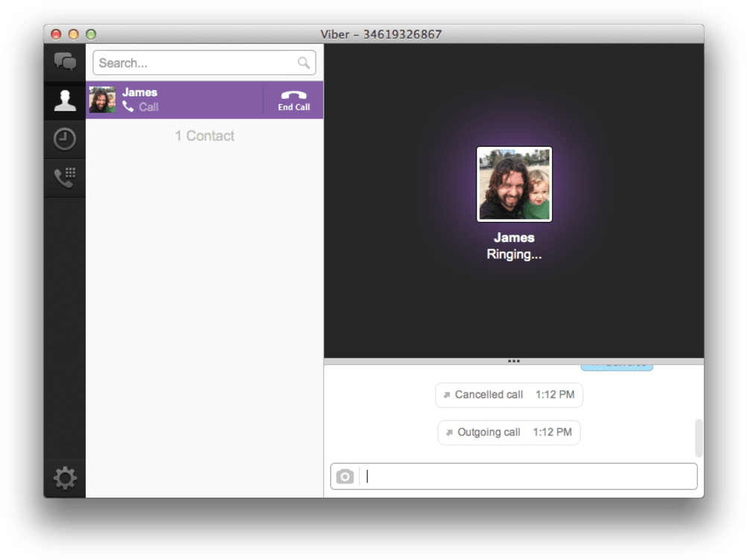
Task: Open the Recents clock icon
Action: (x=65, y=139)
